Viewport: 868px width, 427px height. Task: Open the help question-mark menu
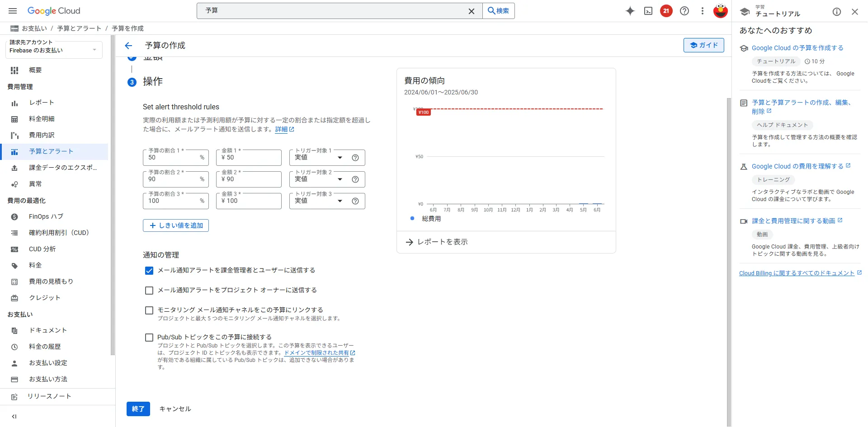(684, 11)
